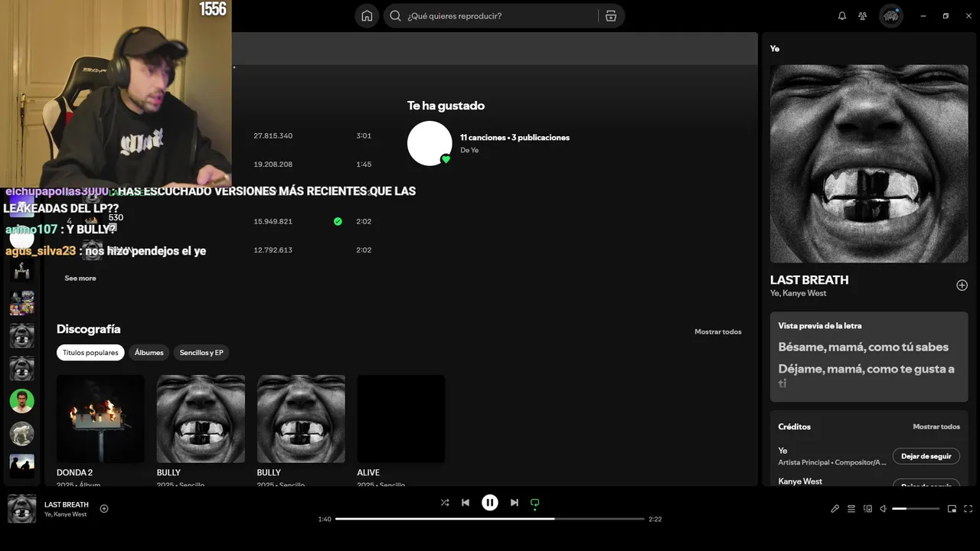980x551 pixels.
Task: Go to Spotify Home via house icon
Action: (x=367, y=16)
